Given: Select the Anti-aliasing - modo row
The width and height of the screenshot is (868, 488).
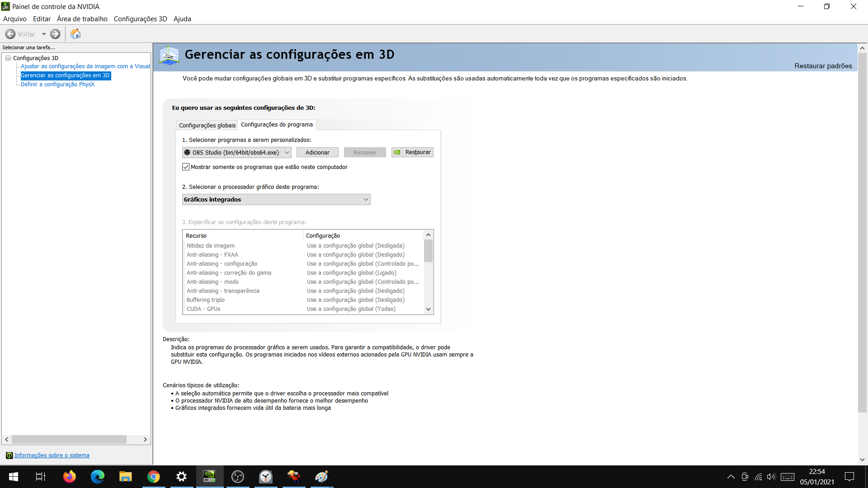Looking at the screenshot, I should [x=303, y=282].
